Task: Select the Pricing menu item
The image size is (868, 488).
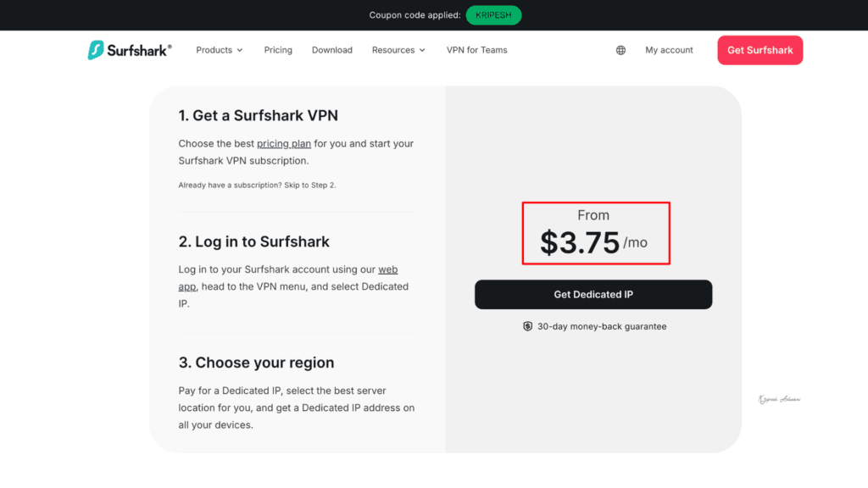Action: point(278,50)
